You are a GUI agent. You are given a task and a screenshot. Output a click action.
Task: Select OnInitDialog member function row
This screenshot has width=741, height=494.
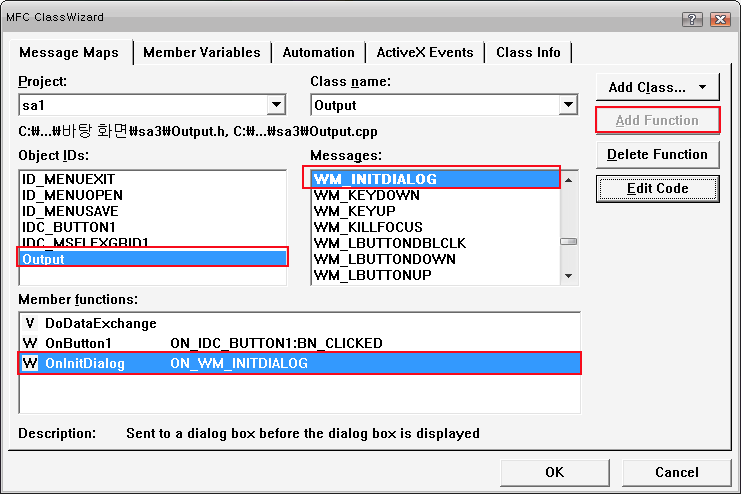pos(300,363)
